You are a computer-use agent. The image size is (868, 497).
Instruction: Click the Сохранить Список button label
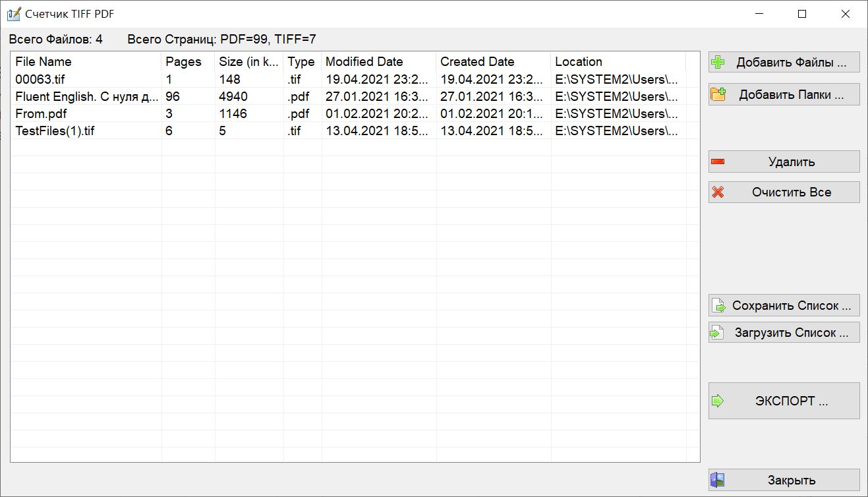pos(792,306)
